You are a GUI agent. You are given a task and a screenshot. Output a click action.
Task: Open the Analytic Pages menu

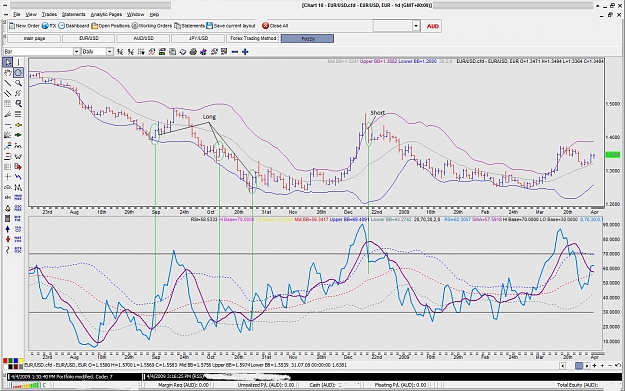106,14
